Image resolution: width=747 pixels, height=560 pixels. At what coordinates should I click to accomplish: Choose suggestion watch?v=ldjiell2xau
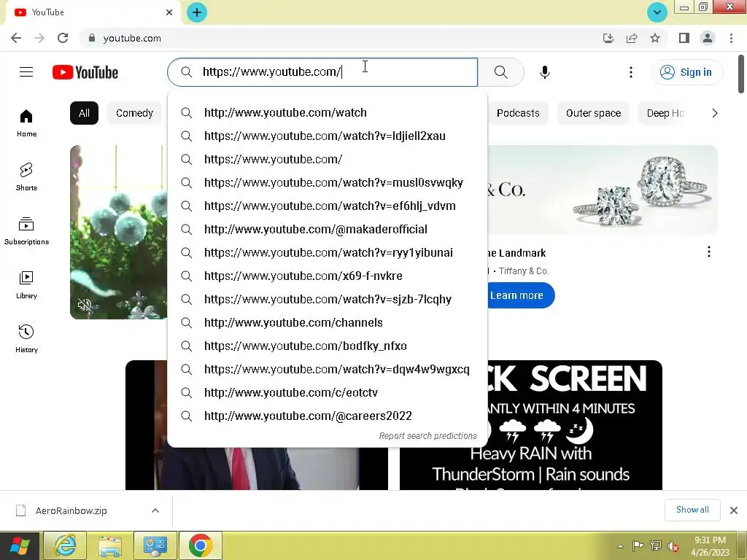click(328, 136)
